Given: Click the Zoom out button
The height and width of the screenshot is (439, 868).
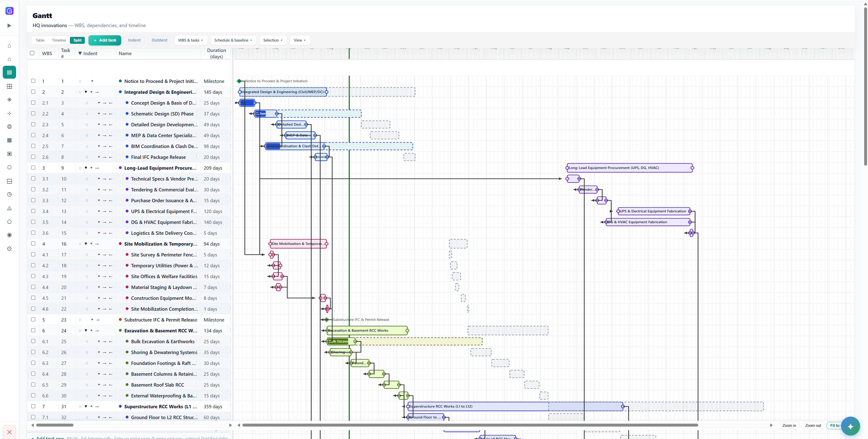Looking at the screenshot, I should pos(813,425).
